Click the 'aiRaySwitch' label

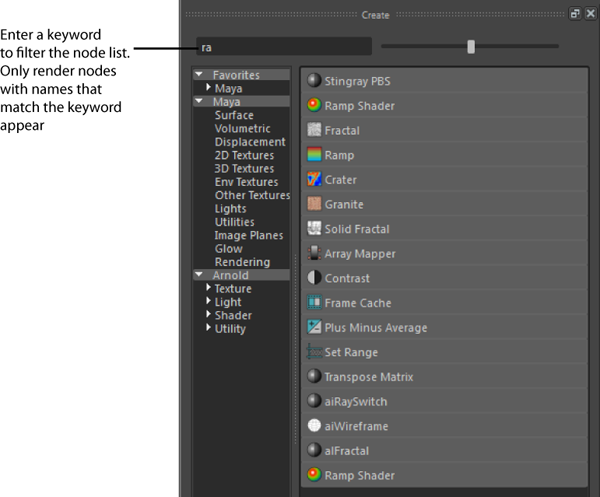[356, 402]
